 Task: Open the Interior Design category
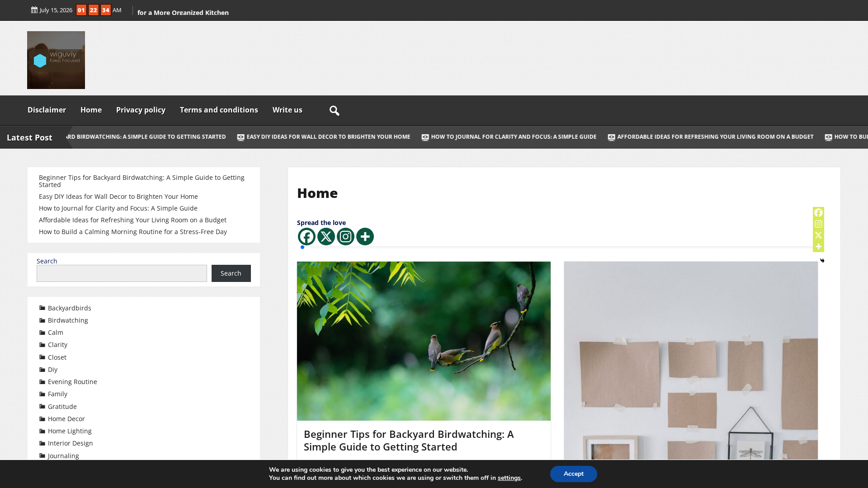tap(71, 443)
